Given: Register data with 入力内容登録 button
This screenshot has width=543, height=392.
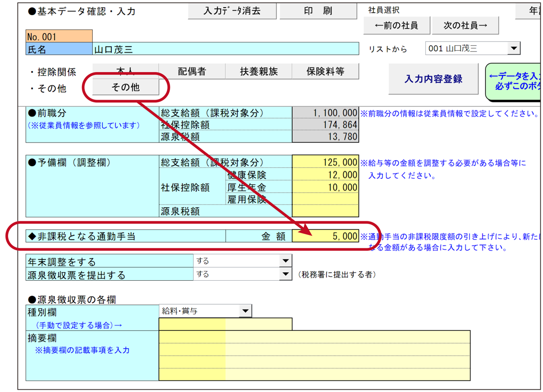Looking at the screenshot, I should 433,79.
